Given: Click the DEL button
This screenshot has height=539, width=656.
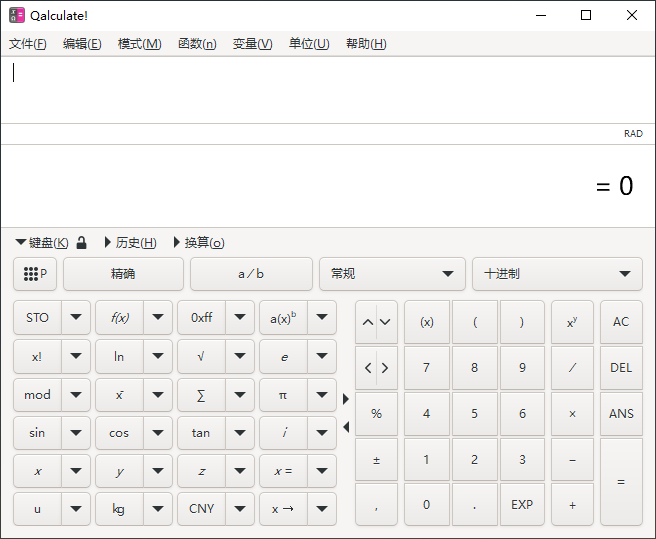Looking at the screenshot, I should tap(621, 368).
